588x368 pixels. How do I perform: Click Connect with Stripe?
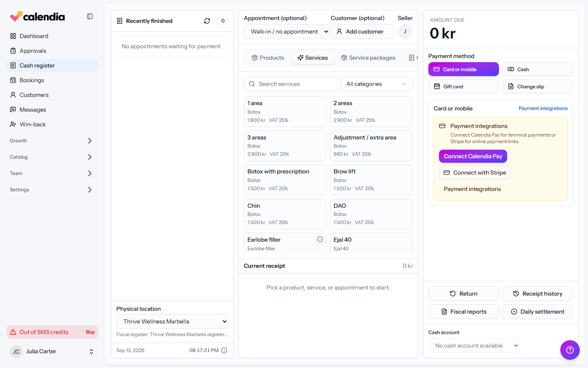coord(475,173)
